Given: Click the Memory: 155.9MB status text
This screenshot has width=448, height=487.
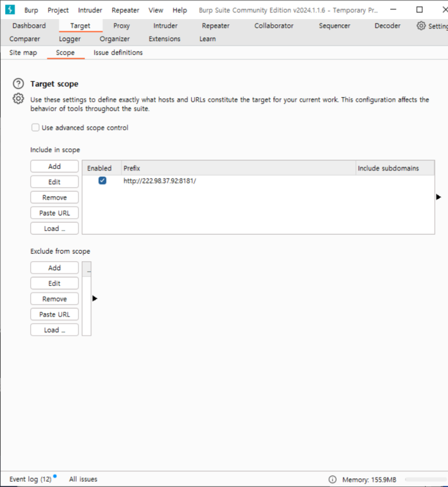Looking at the screenshot, I should coord(369,479).
